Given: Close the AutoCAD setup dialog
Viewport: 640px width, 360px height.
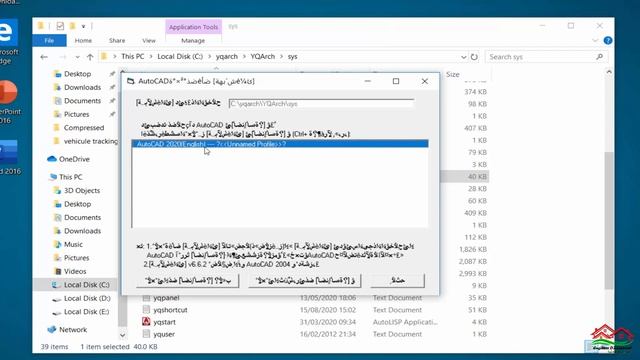Looking at the screenshot, I should [x=424, y=81].
